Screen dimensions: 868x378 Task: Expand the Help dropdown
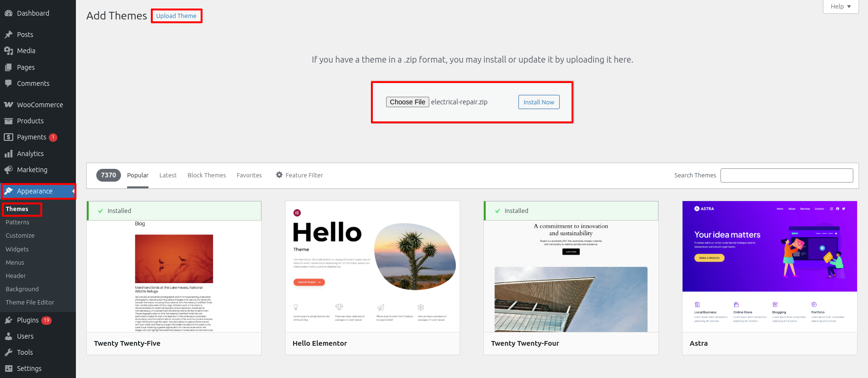coord(840,7)
